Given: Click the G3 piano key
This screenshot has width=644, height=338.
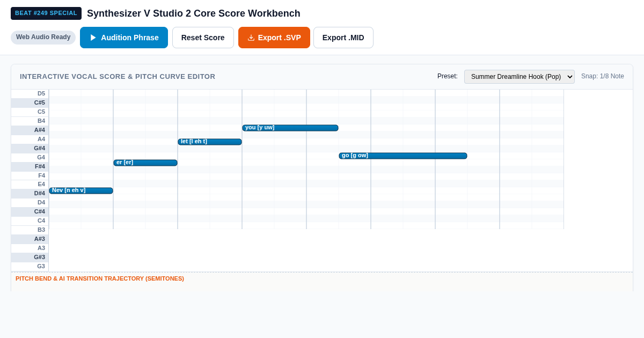Looking at the screenshot, I should click(x=30, y=266).
